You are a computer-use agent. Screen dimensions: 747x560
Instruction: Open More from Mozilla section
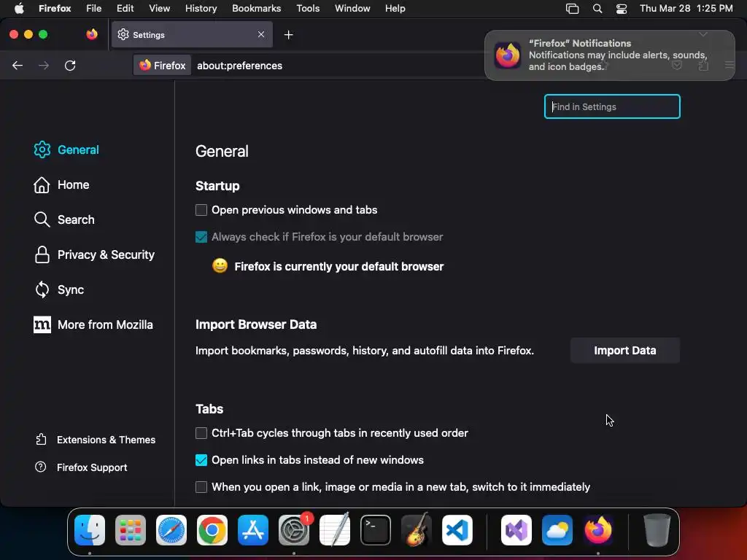click(93, 324)
